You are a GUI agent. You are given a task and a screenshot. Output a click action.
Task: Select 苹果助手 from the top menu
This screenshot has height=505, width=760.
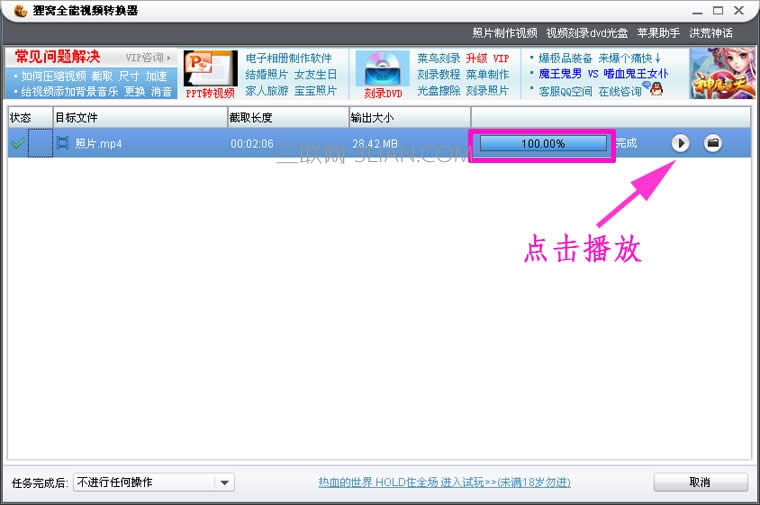658,33
